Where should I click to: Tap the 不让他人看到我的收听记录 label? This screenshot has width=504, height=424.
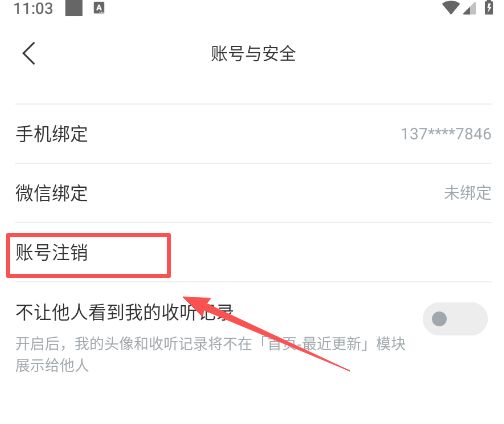[x=124, y=313]
